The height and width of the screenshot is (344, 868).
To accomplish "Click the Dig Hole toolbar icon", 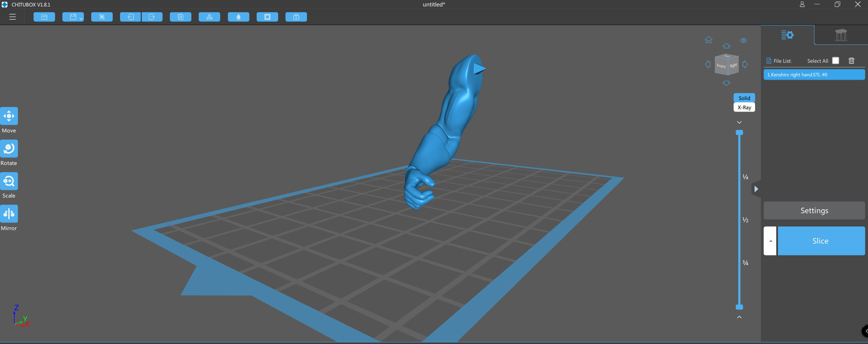I will click(x=267, y=17).
